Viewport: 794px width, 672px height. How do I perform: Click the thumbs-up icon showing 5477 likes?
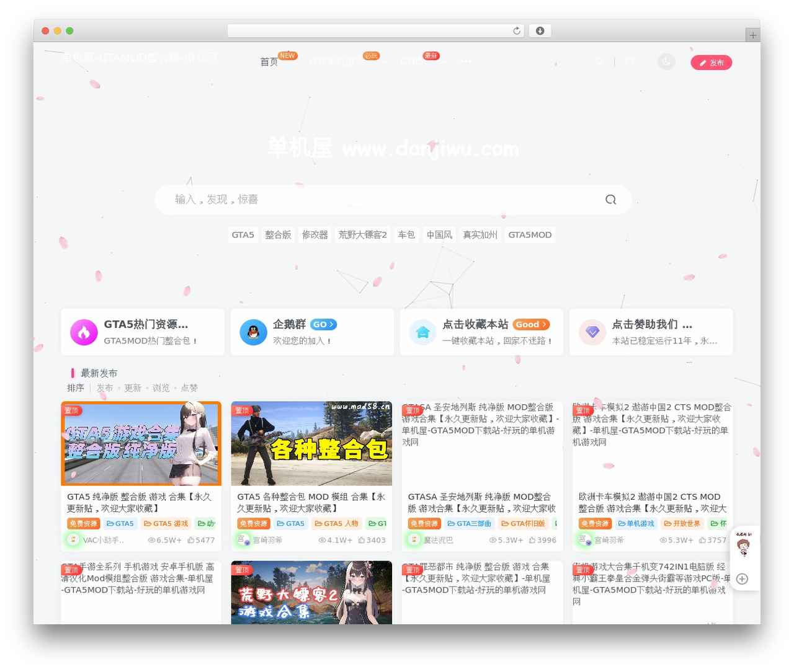[x=191, y=540]
